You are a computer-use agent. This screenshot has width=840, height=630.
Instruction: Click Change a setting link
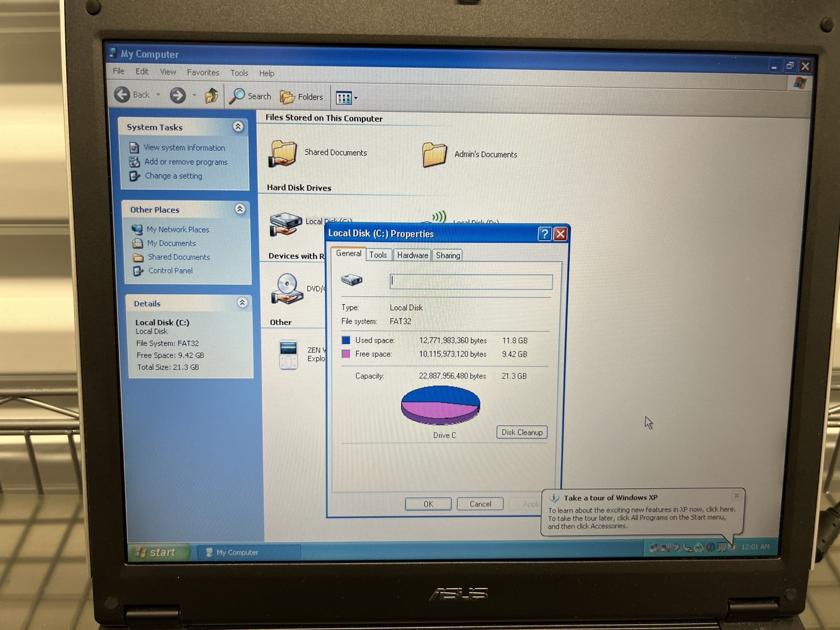coord(173,176)
